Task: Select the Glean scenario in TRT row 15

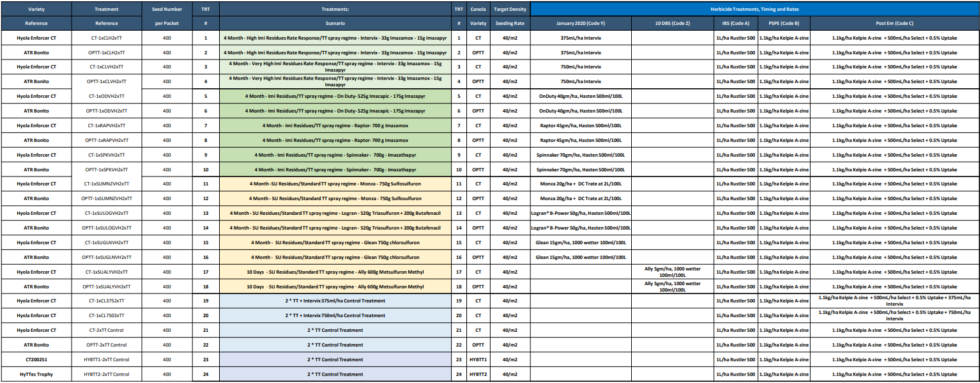Action: click(x=335, y=242)
